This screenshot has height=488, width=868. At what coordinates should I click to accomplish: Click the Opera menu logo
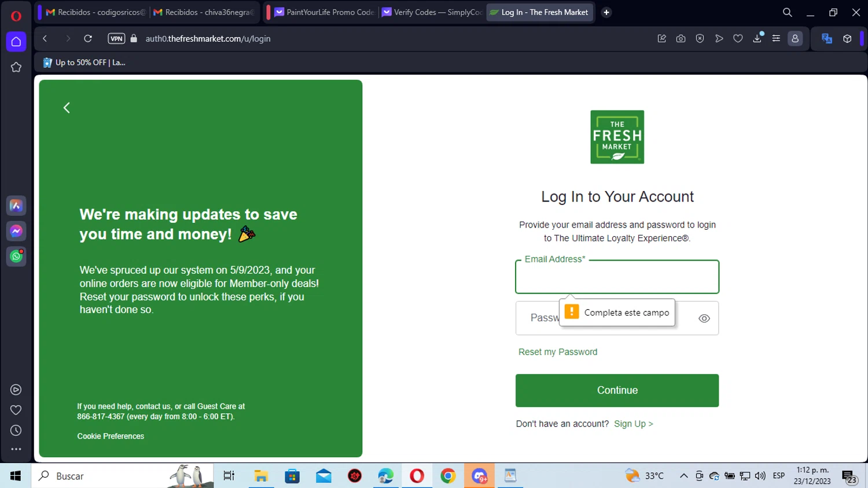click(x=16, y=16)
